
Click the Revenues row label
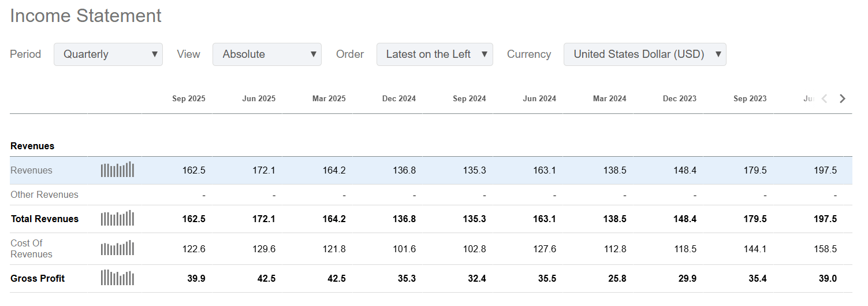tap(31, 171)
